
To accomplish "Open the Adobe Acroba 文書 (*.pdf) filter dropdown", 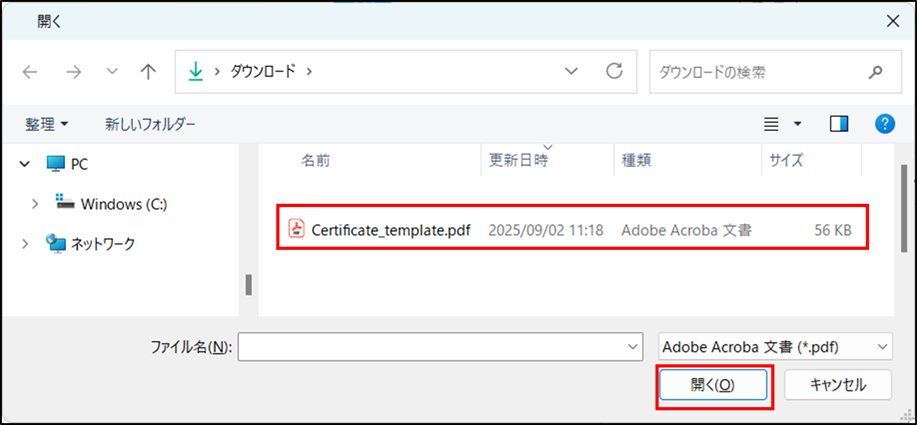I will click(775, 347).
